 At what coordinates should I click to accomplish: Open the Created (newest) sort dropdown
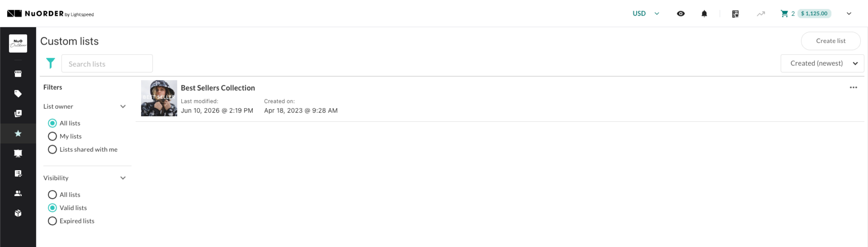tap(822, 63)
